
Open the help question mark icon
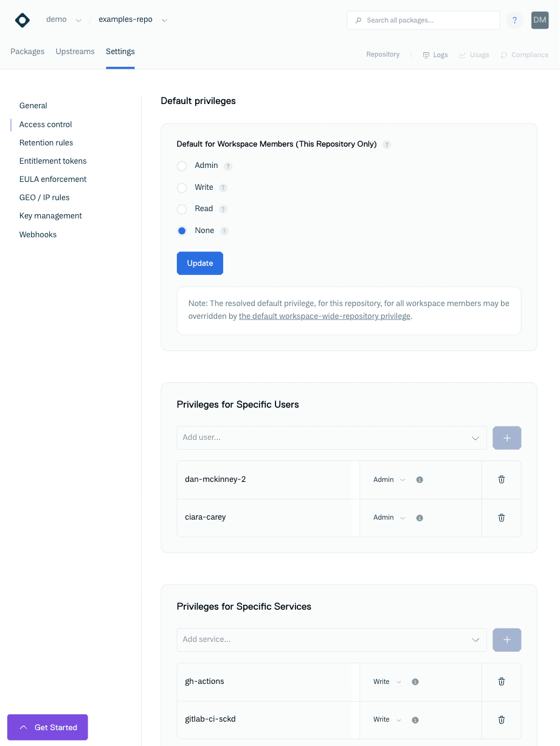[514, 20]
